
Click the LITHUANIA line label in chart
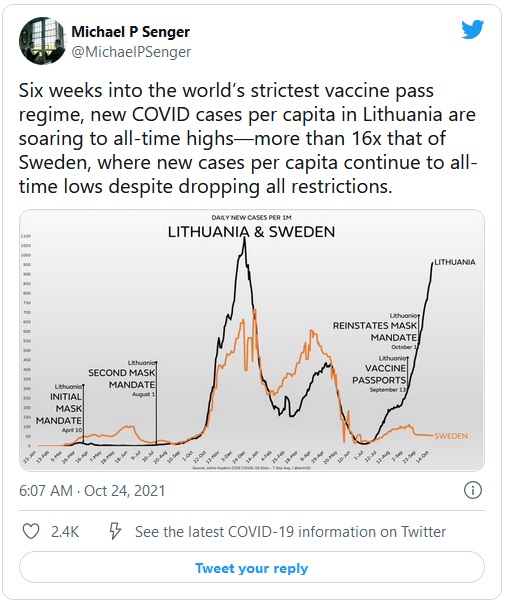click(455, 262)
